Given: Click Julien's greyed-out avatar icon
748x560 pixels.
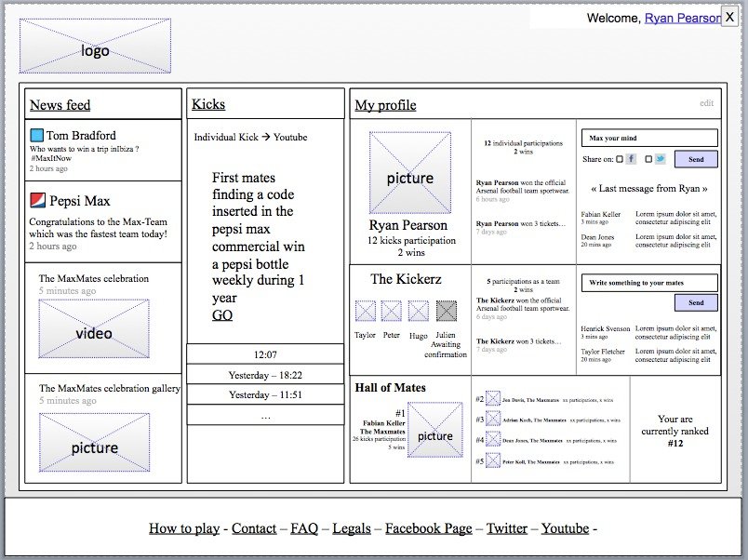Looking at the screenshot, I should pos(447,311).
